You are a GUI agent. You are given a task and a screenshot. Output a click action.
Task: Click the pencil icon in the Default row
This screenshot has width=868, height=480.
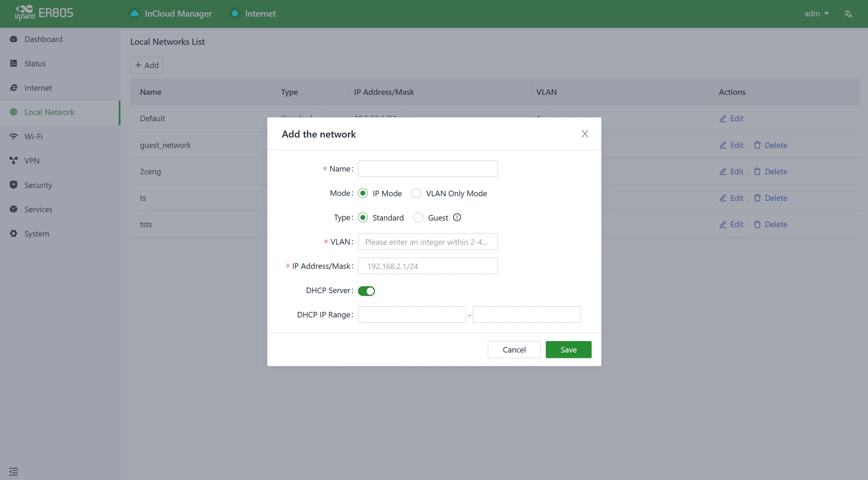point(723,118)
